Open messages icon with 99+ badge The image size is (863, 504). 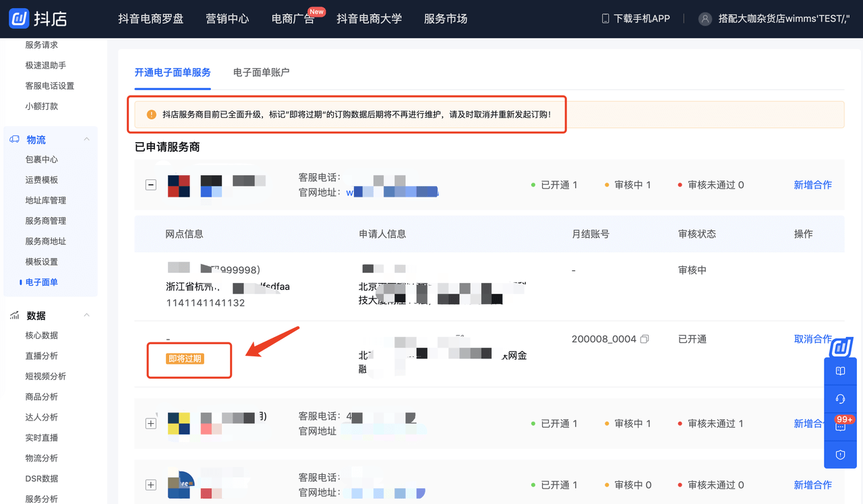point(840,426)
